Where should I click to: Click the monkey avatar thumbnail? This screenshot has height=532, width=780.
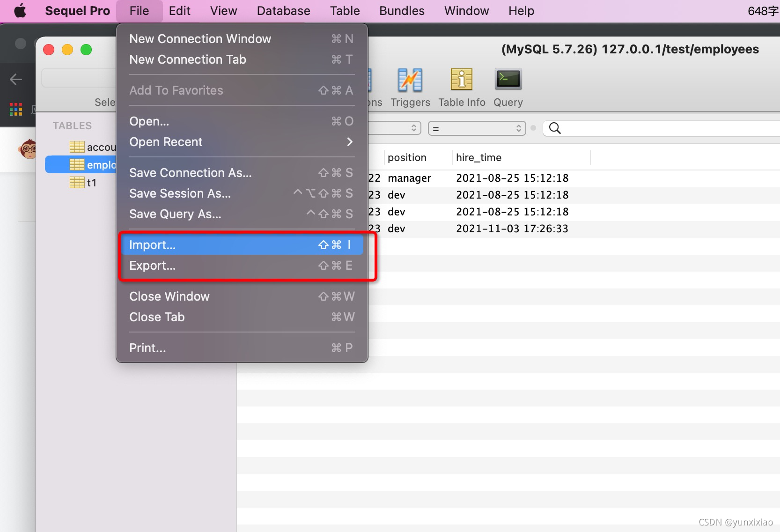29,149
